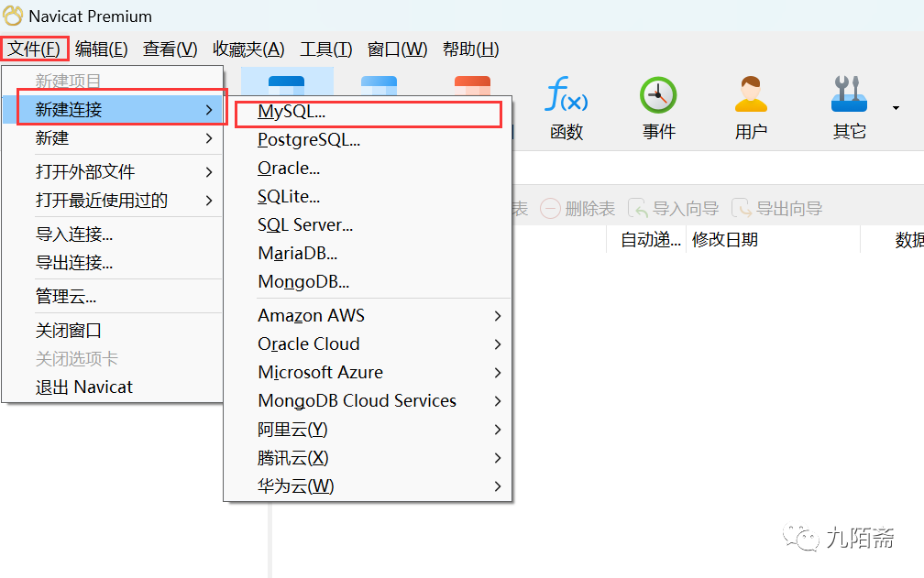This screenshot has height=578, width=924.
Task: Expand the Amazon AWS submenu
Action: click(x=368, y=315)
